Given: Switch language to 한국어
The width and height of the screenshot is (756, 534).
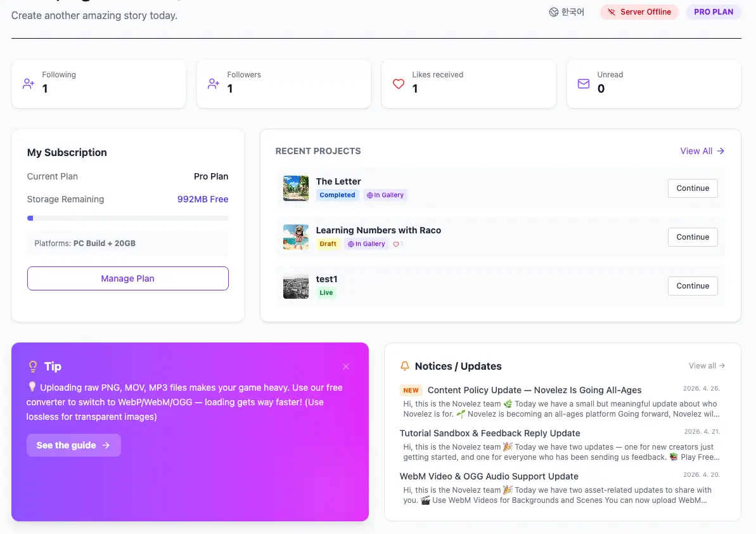Looking at the screenshot, I should pos(567,12).
